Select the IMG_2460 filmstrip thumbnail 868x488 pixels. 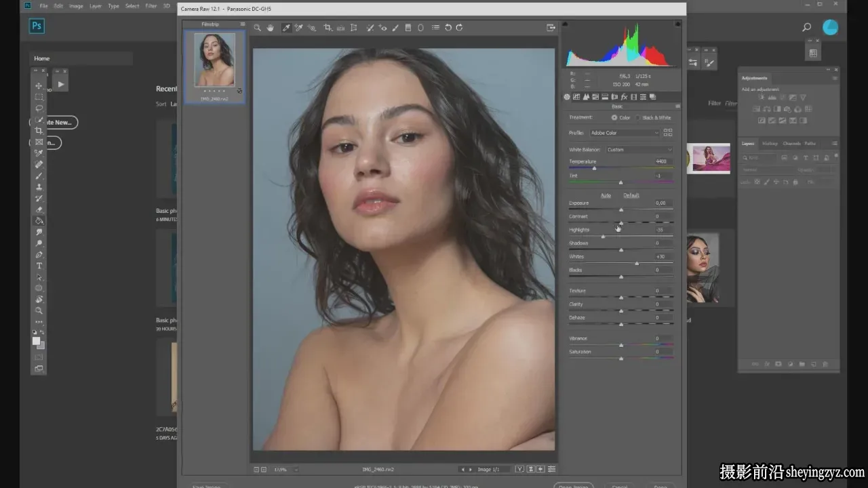click(214, 60)
